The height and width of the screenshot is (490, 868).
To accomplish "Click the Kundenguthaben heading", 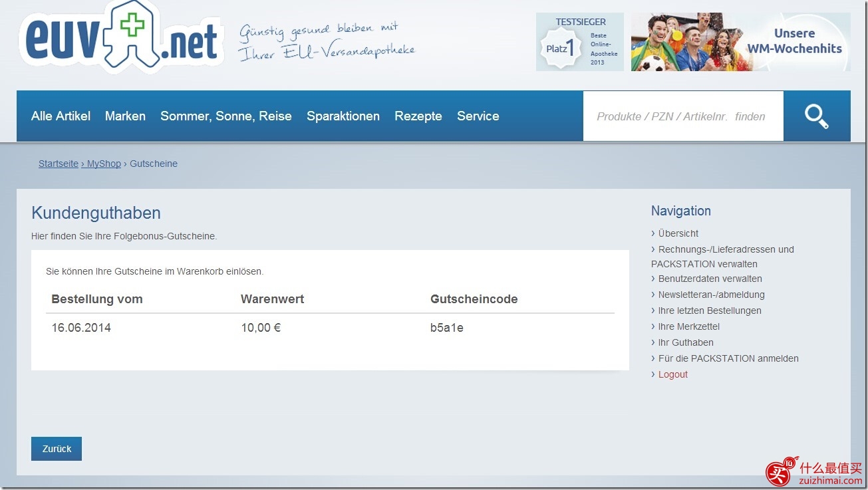I will pyautogui.click(x=96, y=213).
